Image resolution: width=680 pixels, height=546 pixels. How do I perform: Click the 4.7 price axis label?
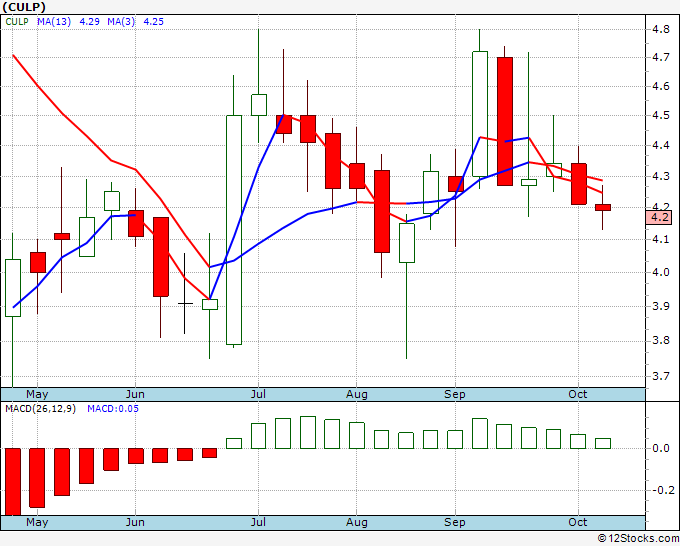click(x=661, y=57)
